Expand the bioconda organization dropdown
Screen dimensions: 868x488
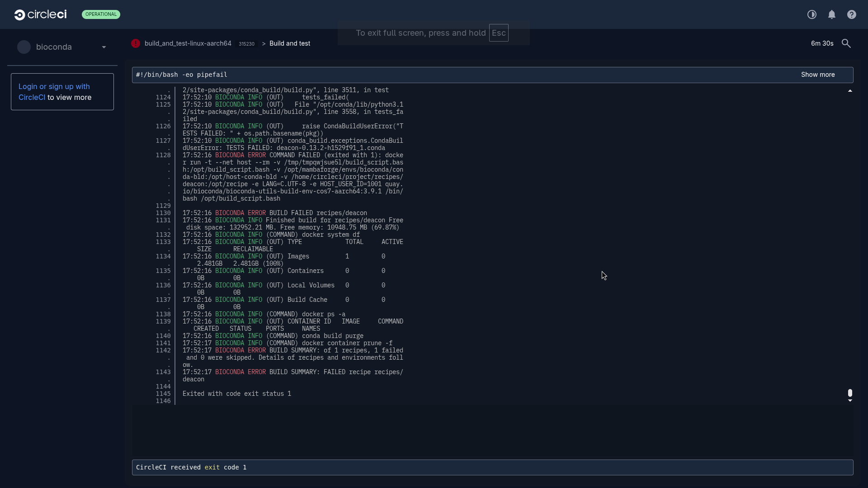104,47
